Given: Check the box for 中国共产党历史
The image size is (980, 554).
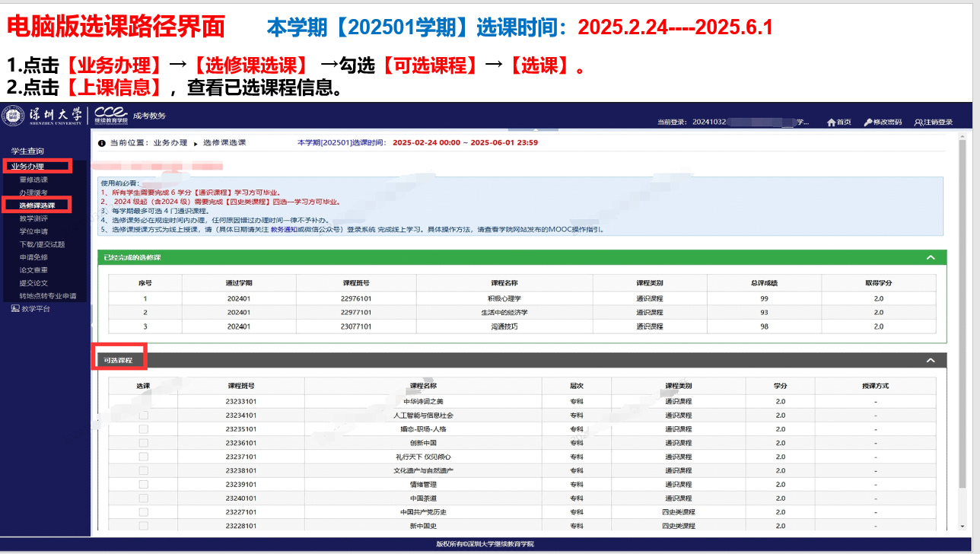Looking at the screenshot, I should point(144,512).
